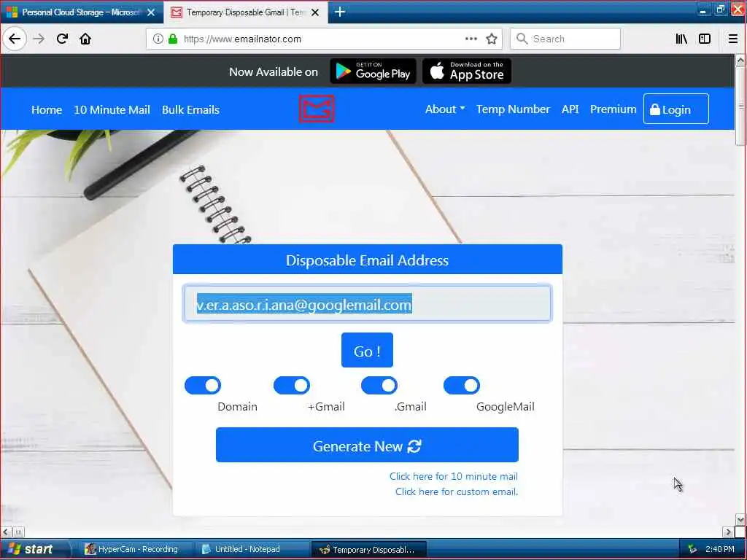Open the page actions three-dots menu

pyautogui.click(x=471, y=39)
